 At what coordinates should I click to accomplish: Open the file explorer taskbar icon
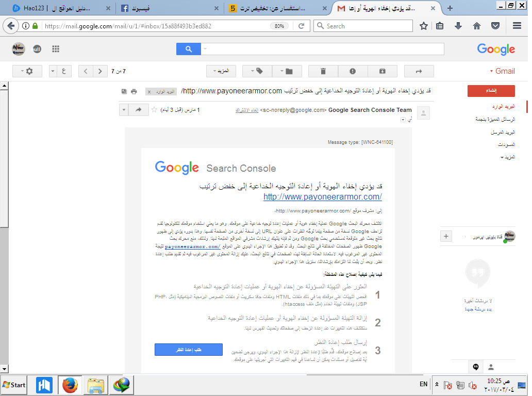point(96,386)
